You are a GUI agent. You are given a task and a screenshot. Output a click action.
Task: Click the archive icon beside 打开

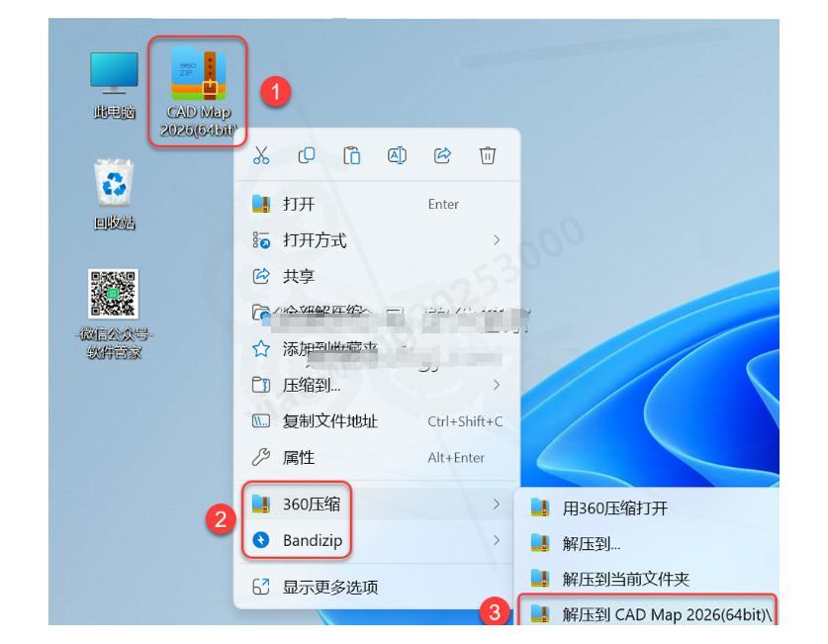click(261, 204)
